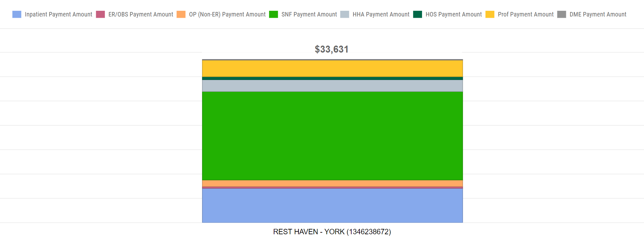Click the REST HAVEN - YORK axis label
Image resolution: width=644 pixels, height=239 pixels.
(x=332, y=232)
